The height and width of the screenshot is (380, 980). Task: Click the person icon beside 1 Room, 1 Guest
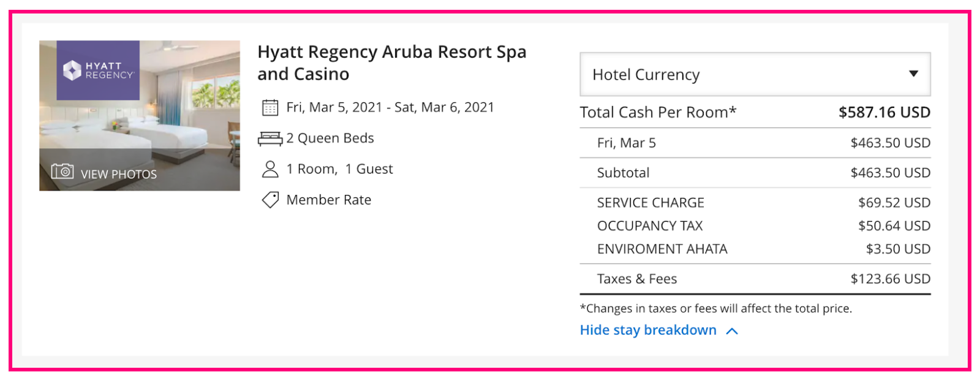point(270,169)
